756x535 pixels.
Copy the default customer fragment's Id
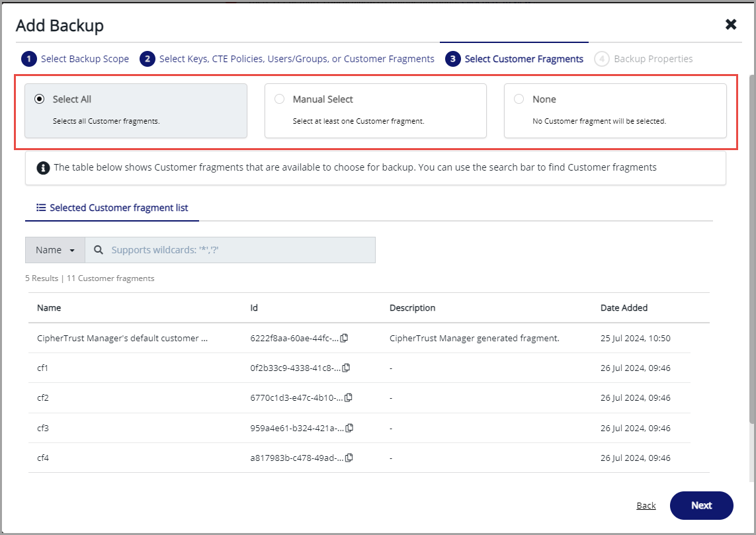coord(345,339)
